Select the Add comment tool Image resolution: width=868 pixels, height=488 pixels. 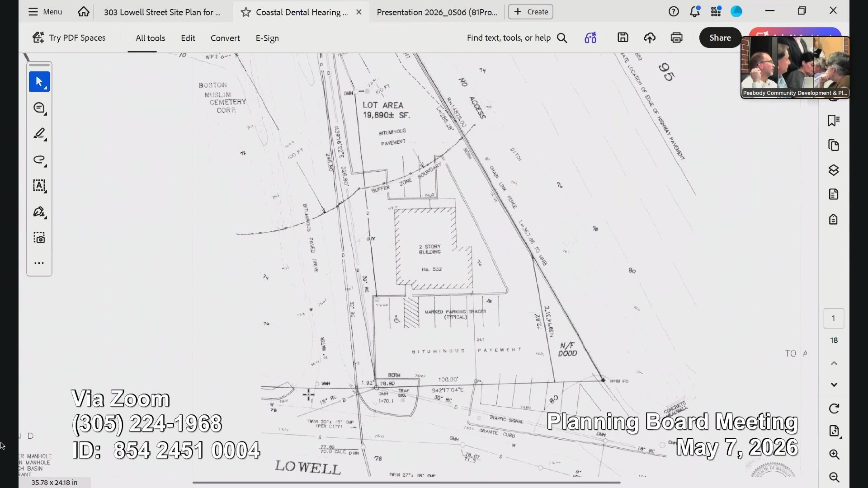coord(39,108)
